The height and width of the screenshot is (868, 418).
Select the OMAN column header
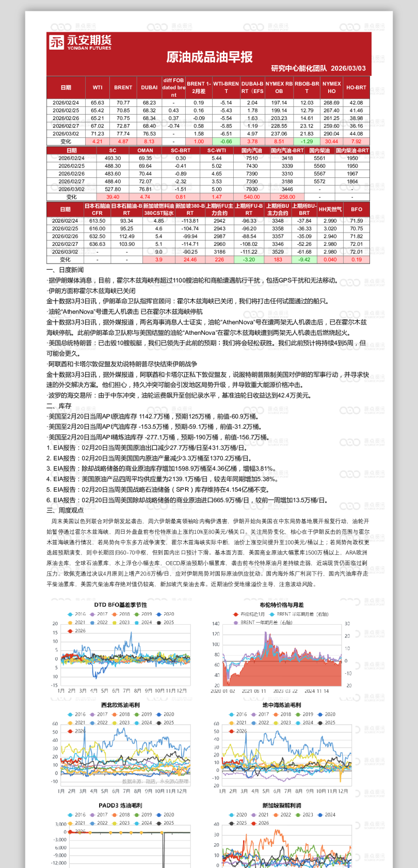(146, 150)
